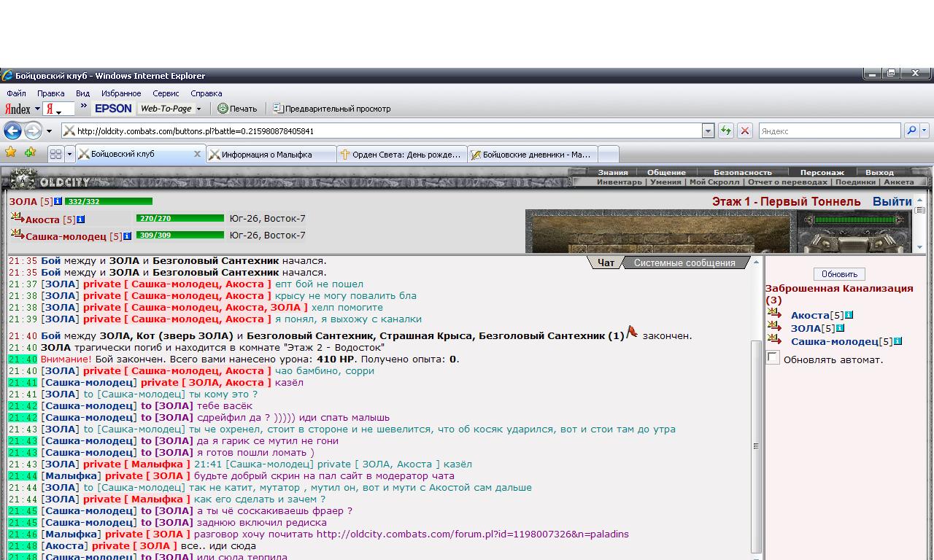The width and height of the screenshot is (934, 560).
Task: Open the Яndex toolbar dropdown arrow
Action: point(37,109)
